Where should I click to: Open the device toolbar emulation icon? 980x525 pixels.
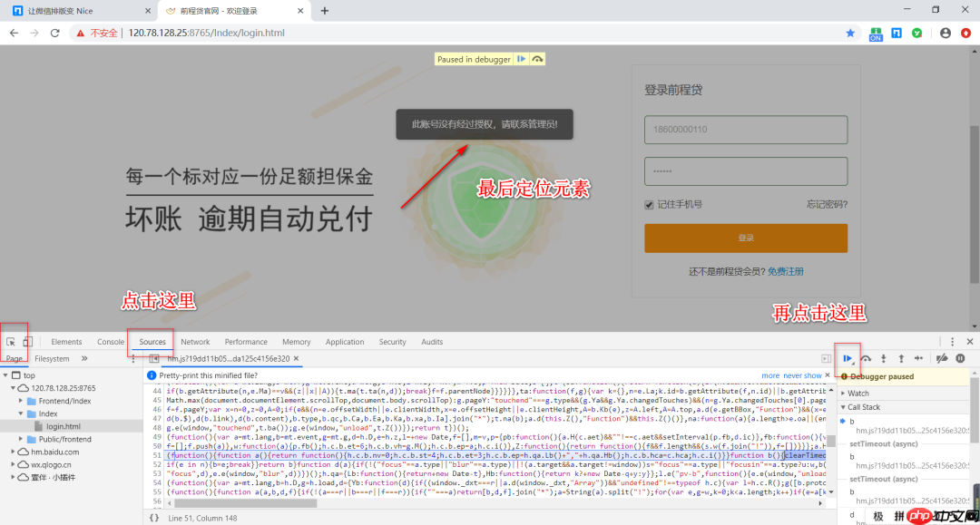coord(29,341)
